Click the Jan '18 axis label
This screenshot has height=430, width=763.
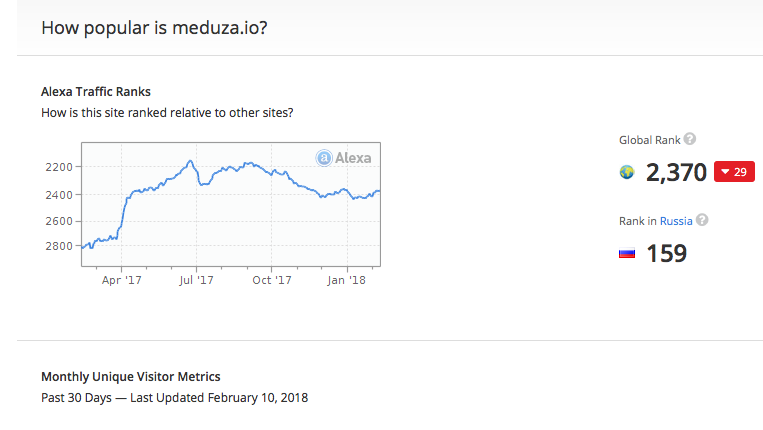tap(346, 280)
